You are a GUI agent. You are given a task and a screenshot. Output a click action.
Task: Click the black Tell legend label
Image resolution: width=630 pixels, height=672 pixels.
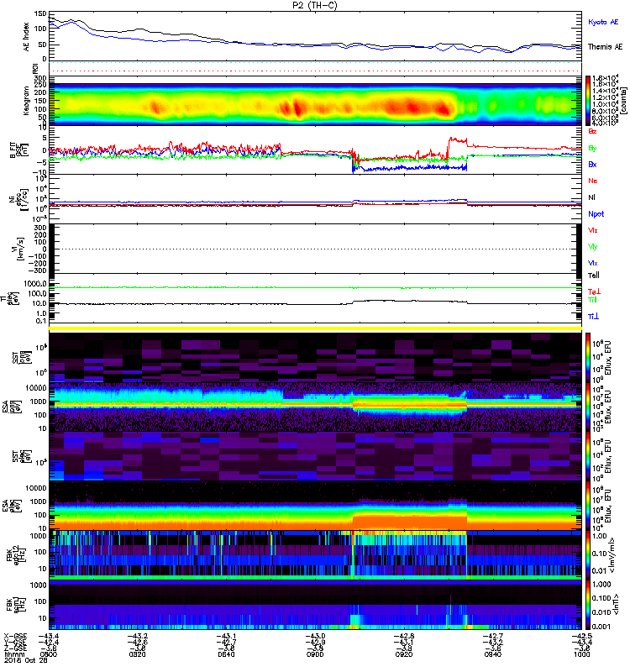(594, 276)
